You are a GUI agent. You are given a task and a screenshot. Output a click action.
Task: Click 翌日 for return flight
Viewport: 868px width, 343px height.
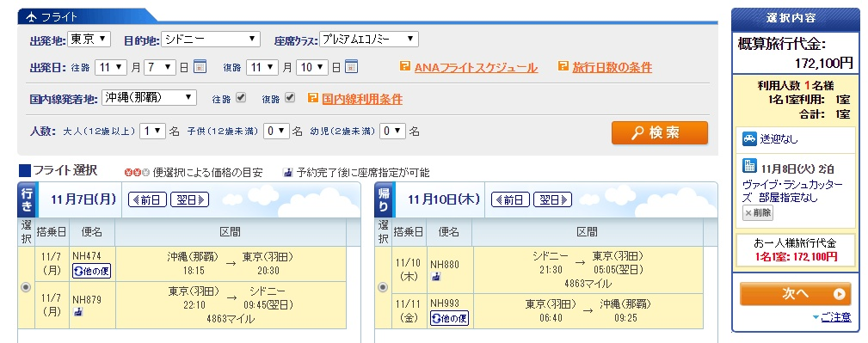click(552, 199)
